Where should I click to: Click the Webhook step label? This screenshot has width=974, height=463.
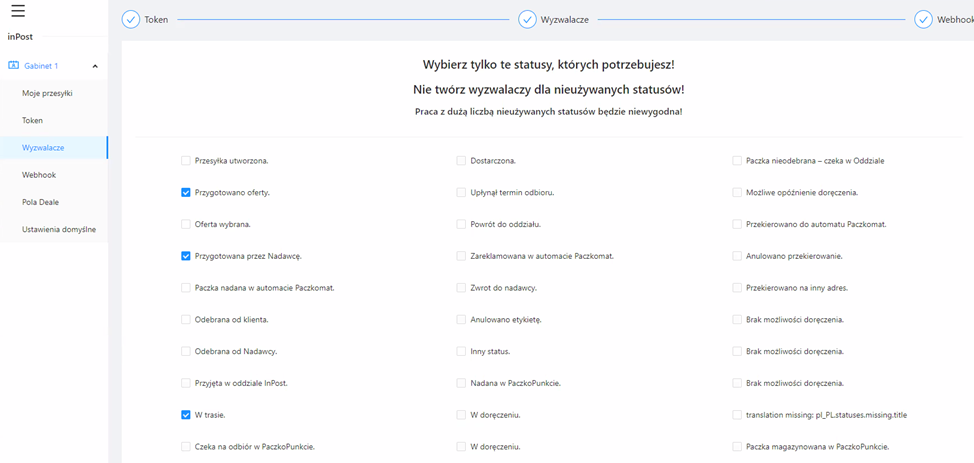(955, 20)
